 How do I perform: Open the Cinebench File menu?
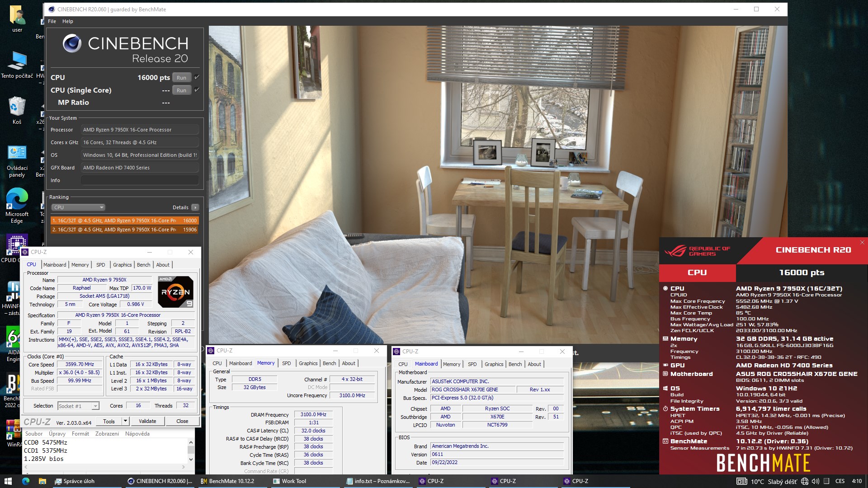(52, 21)
